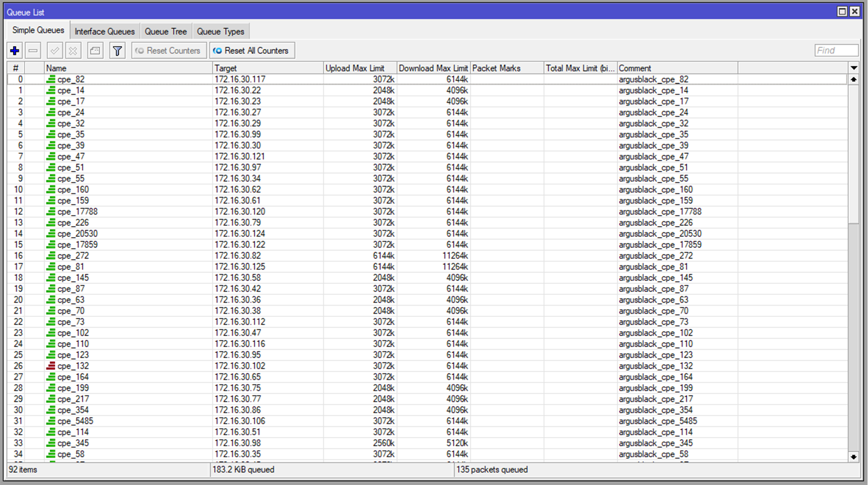Click the scrollbar down arrow
868x485 pixels.
(x=853, y=457)
